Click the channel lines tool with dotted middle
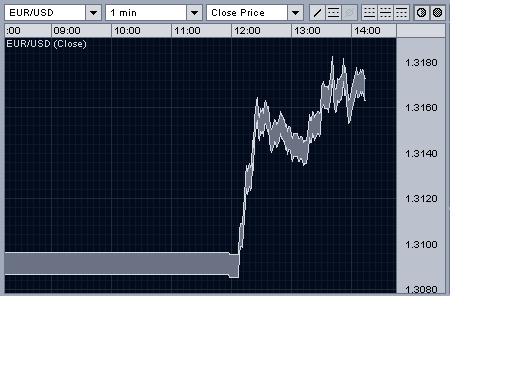The width and height of the screenshot is (512, 384). click(x=333, y=13)
